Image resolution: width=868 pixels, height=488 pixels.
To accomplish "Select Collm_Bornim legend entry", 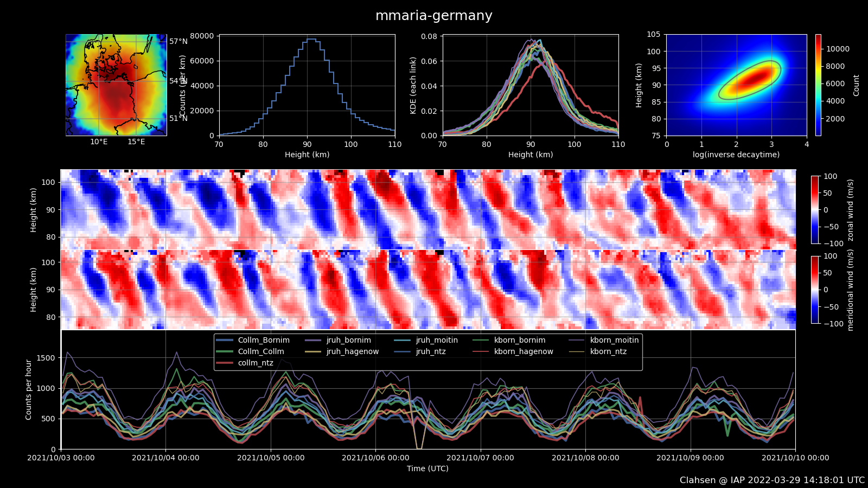I will (x=253, y=340).
